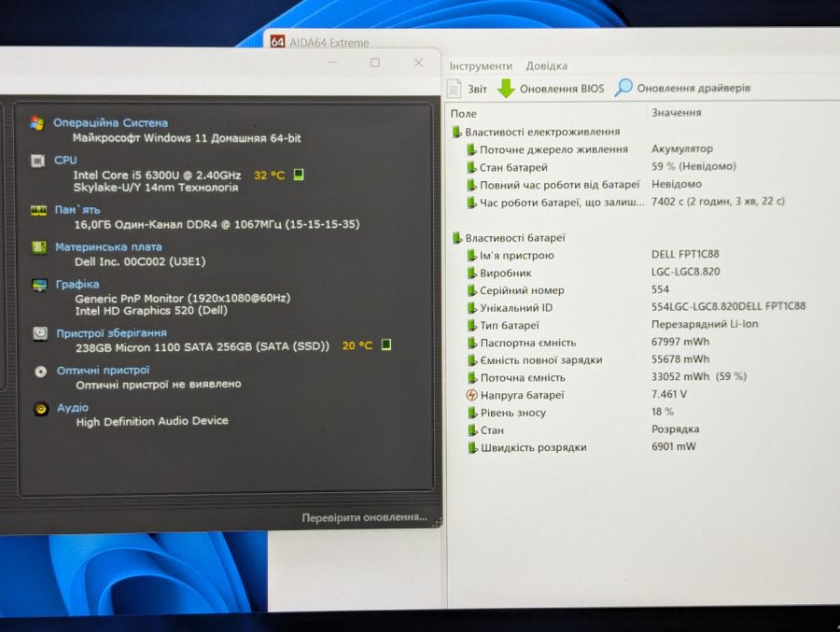Click the 238GB Micron 1100 SATA text
840x632 pixels.
203,347
